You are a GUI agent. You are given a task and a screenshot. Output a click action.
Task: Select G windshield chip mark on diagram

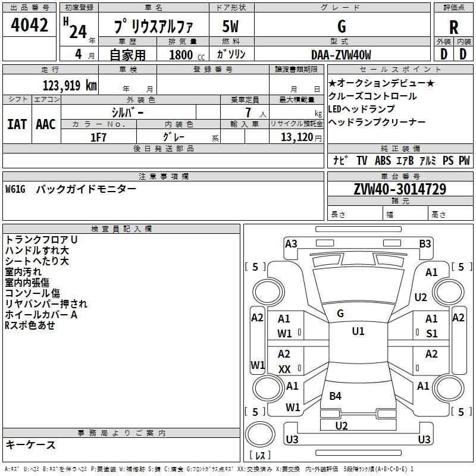tap(340, 314)
